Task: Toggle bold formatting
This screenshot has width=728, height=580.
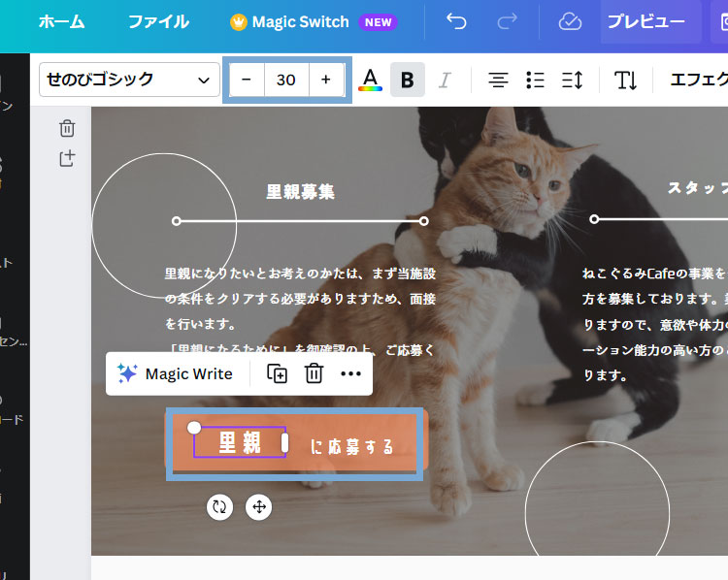Action: click(x=407, y=80)
